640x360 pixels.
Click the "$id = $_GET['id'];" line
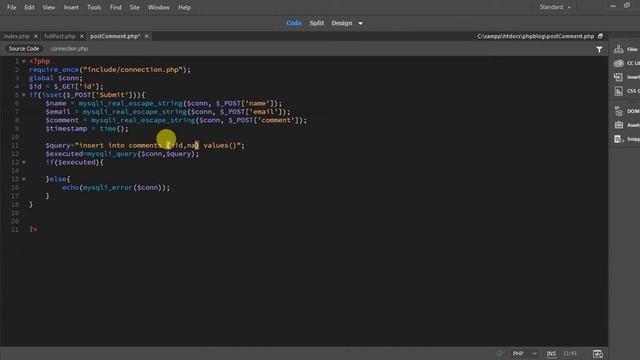(x=66, y=87)
